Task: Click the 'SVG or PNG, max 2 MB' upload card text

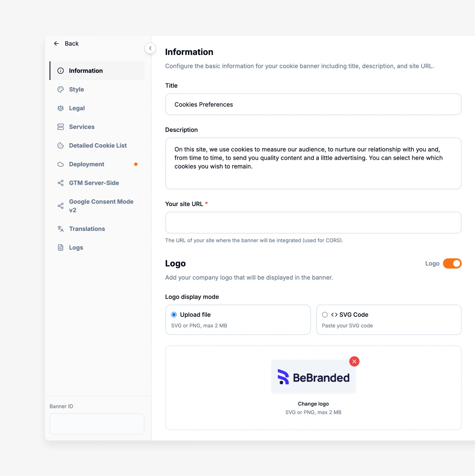Action: click(x=199, y=326)
